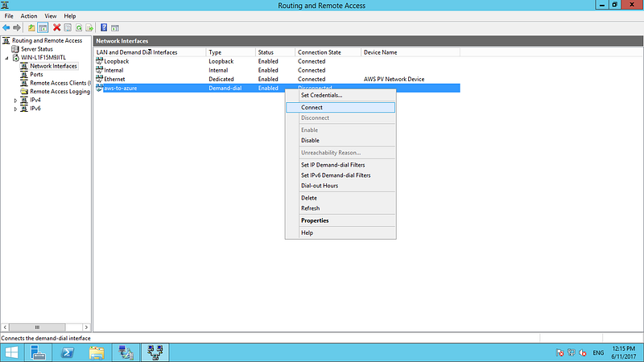This screenshot has width=644, height=362.
Task: Open the Action menu
Action: click(29, 16)
